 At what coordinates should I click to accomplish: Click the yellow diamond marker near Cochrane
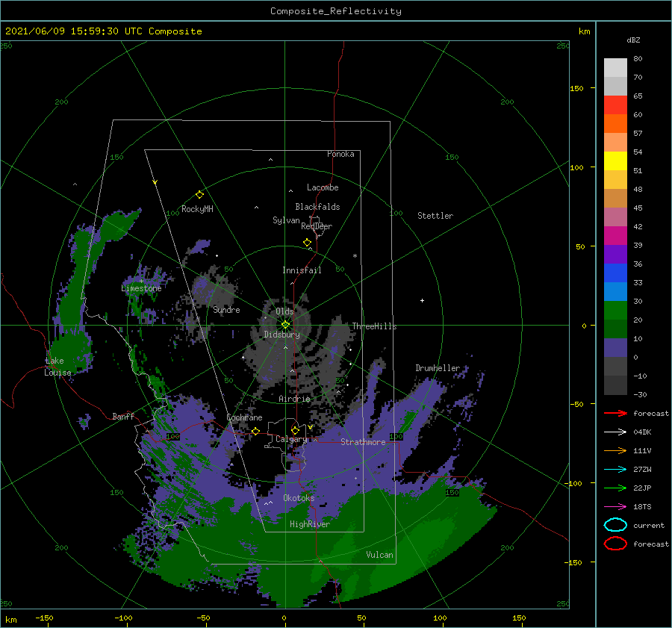(x=256, y=431)
